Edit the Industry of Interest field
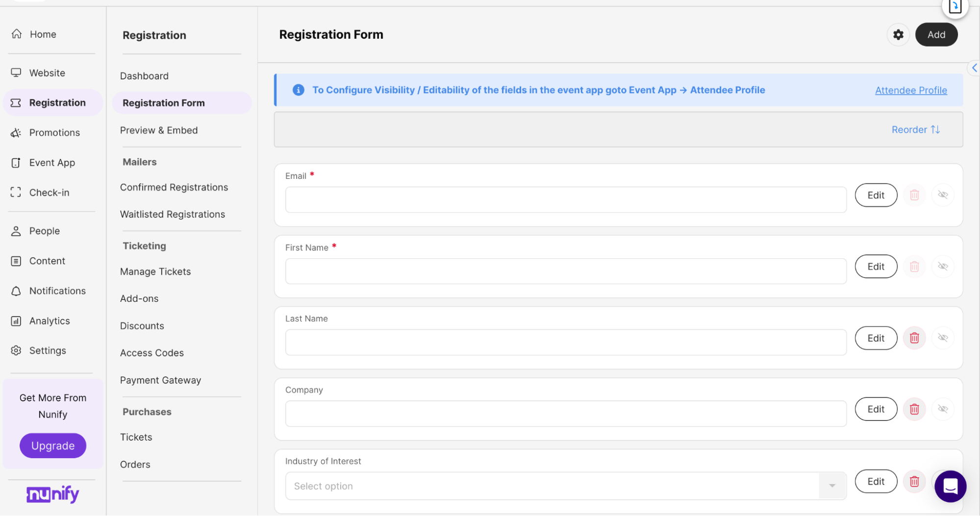This screenshot has width=980, height=516. [x=876, y=481]
